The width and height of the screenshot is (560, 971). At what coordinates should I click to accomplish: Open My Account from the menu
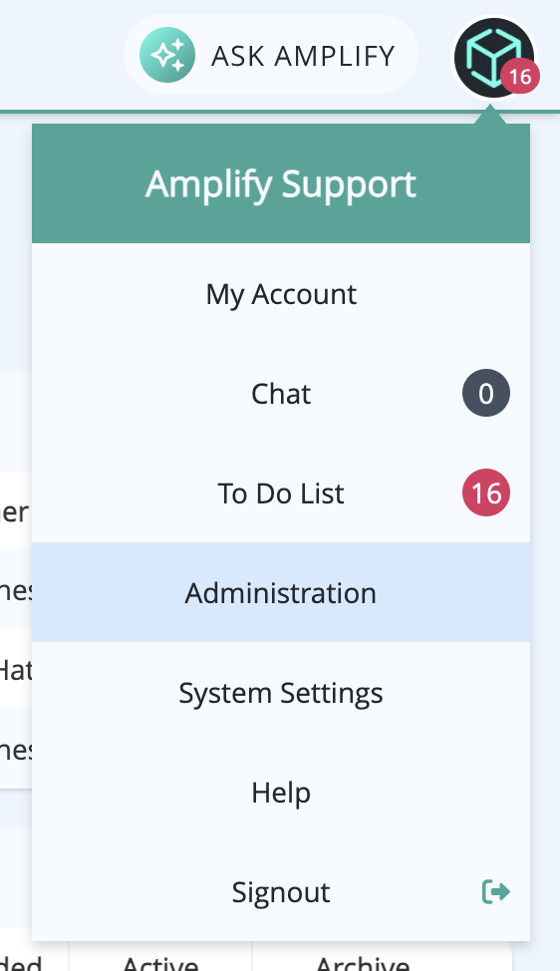(x=281, y=294)
